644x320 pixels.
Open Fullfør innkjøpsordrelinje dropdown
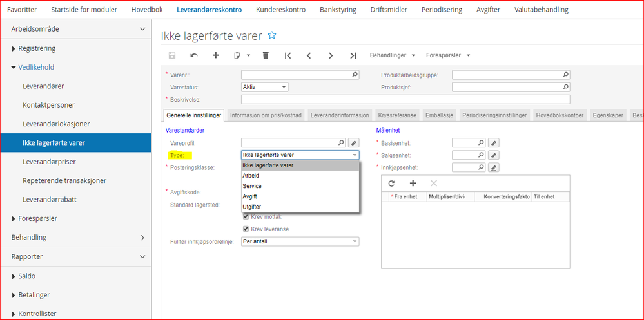click(300, 241)
